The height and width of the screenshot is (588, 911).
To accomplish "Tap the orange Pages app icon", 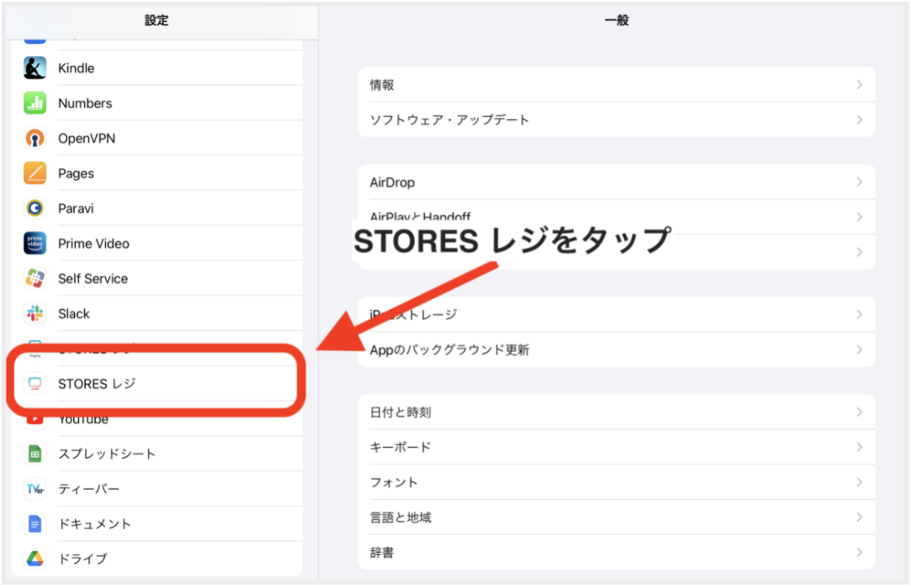I will point(34,173).
